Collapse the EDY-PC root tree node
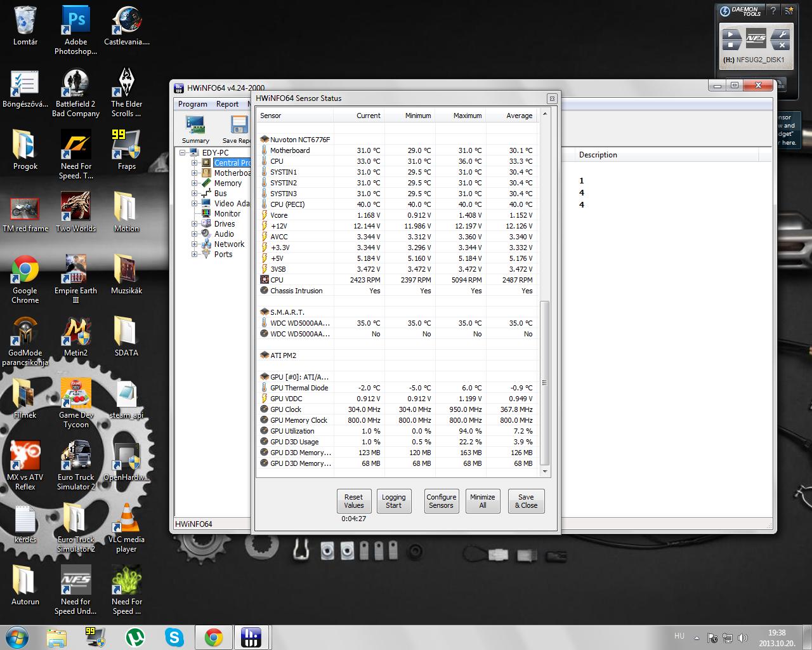The height and width of the screenshot is (650, 812). coord(183,152)
